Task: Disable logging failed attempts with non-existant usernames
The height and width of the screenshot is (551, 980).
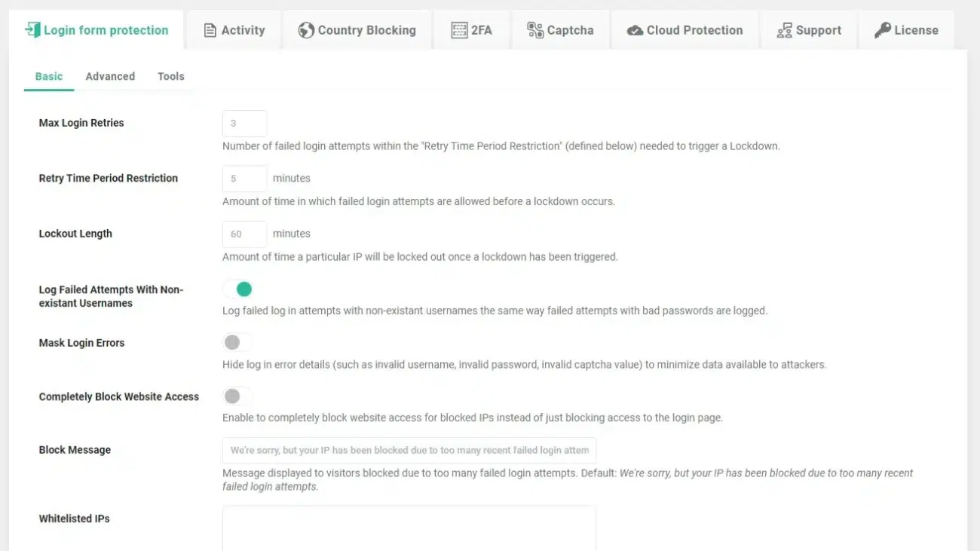Action: coord(238,289)
